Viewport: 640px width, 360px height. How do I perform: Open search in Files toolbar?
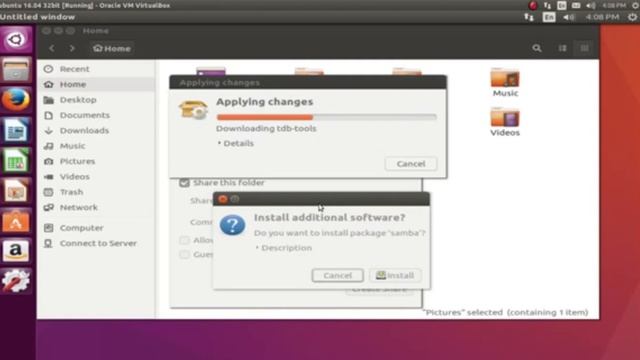tap(537, 48)
